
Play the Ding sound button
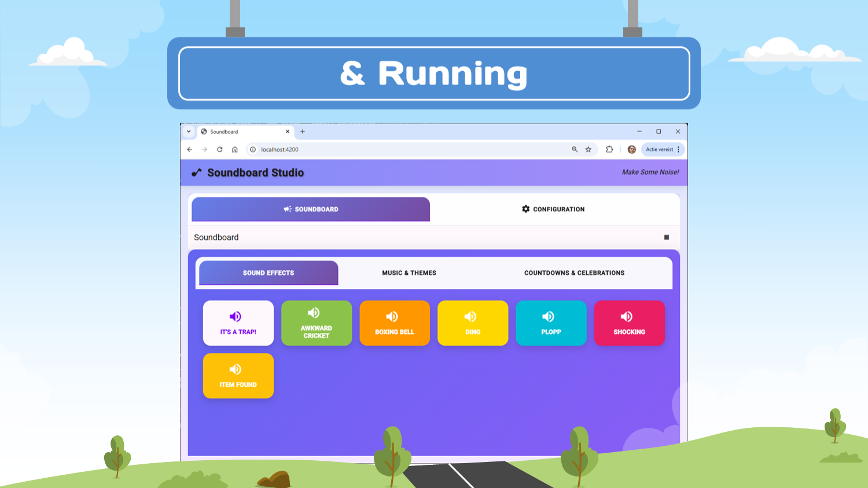coord(472,323)
